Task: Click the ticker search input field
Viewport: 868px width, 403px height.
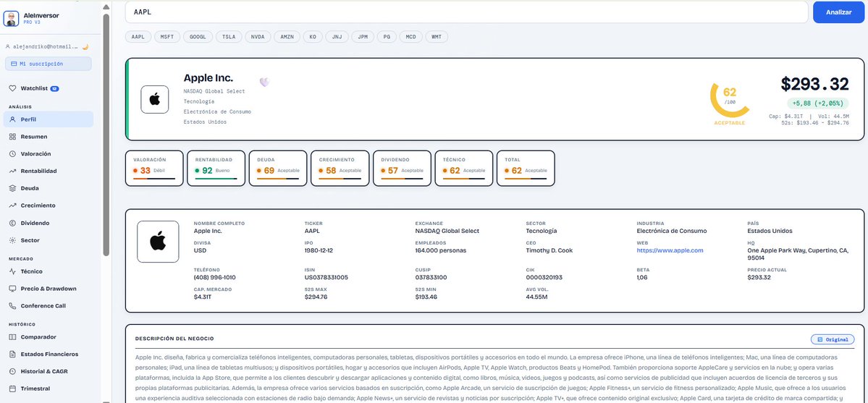Action: pos(467,12)
